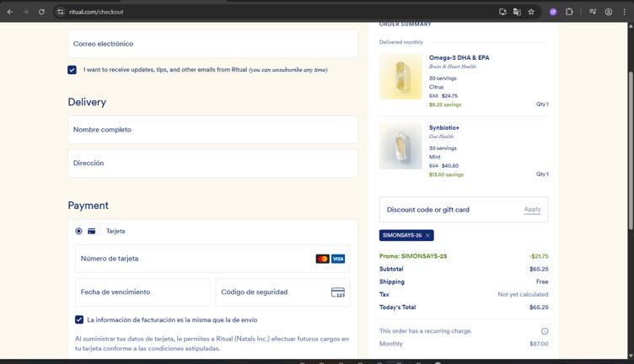The width and height of the screenshot is (634, 364).
Task: Click the Monthly $87.00 amount
Action: tap(539, 344)
